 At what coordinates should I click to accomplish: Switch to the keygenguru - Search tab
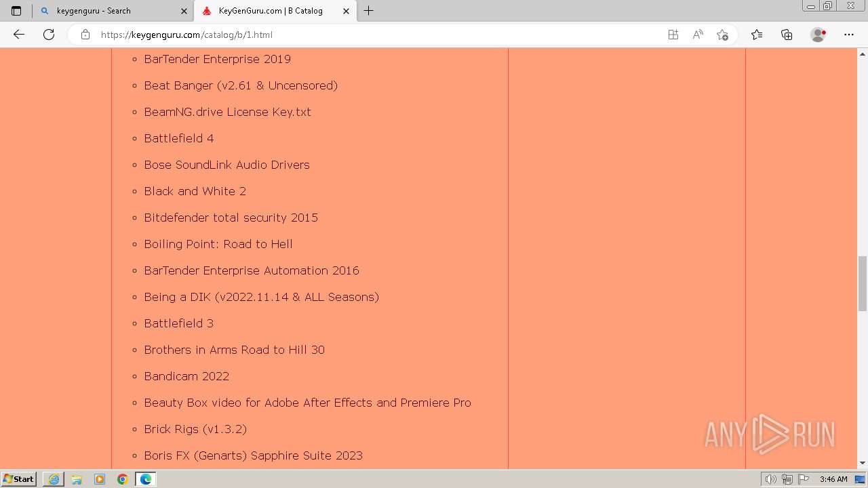click(x=113, y=11)
